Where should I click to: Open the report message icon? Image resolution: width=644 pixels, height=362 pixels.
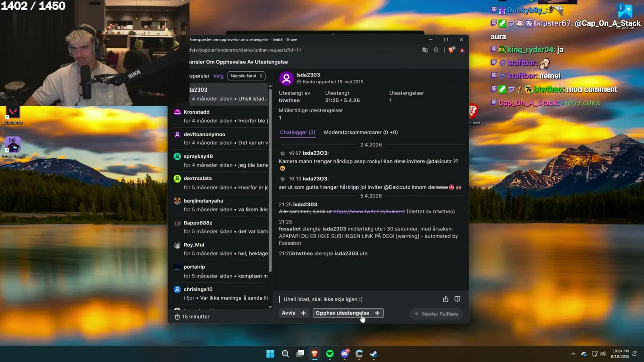coord(457,299)
